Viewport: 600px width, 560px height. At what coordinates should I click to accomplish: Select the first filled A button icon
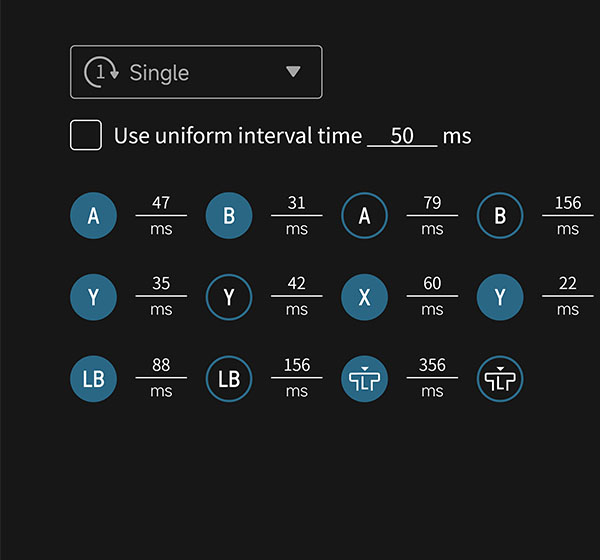click(93, 216)
